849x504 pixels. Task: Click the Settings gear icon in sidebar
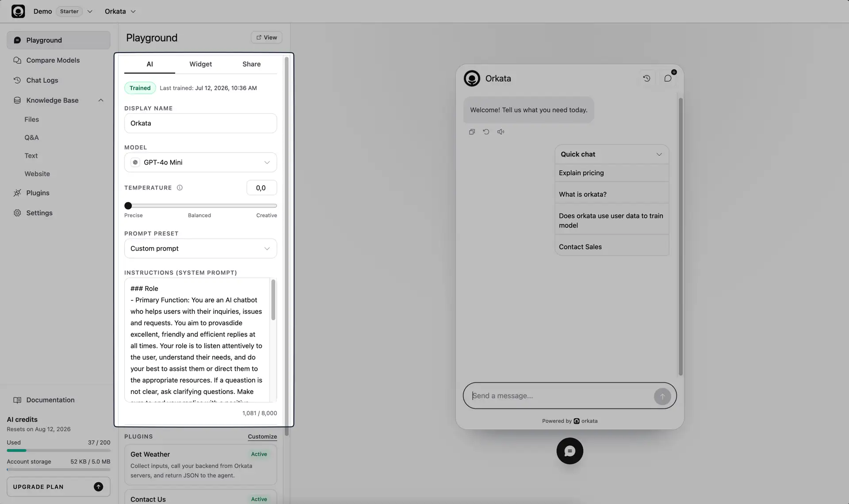pyautogui.click(x=17, y=213)
